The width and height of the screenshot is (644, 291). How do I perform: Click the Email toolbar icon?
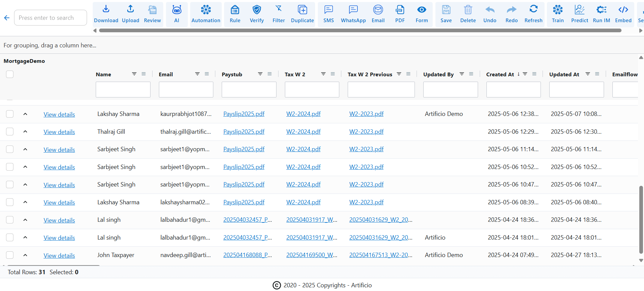[x=378, y=14]
